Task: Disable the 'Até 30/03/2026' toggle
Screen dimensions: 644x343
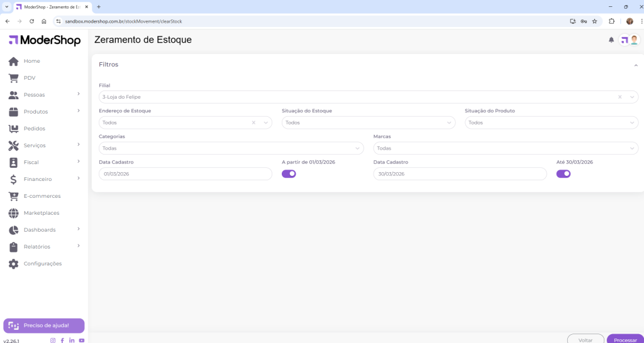Action: pos(563,174)
